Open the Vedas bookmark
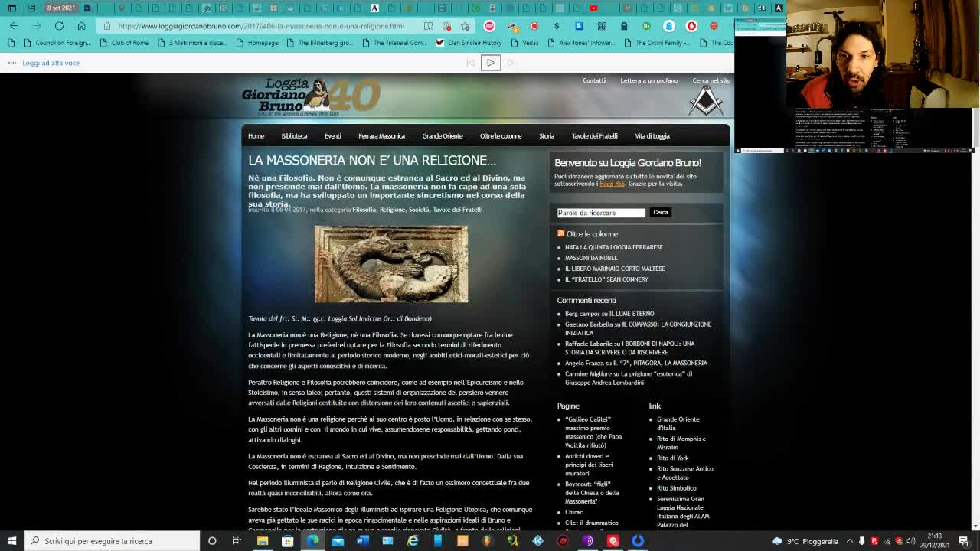 coord(524,43)
